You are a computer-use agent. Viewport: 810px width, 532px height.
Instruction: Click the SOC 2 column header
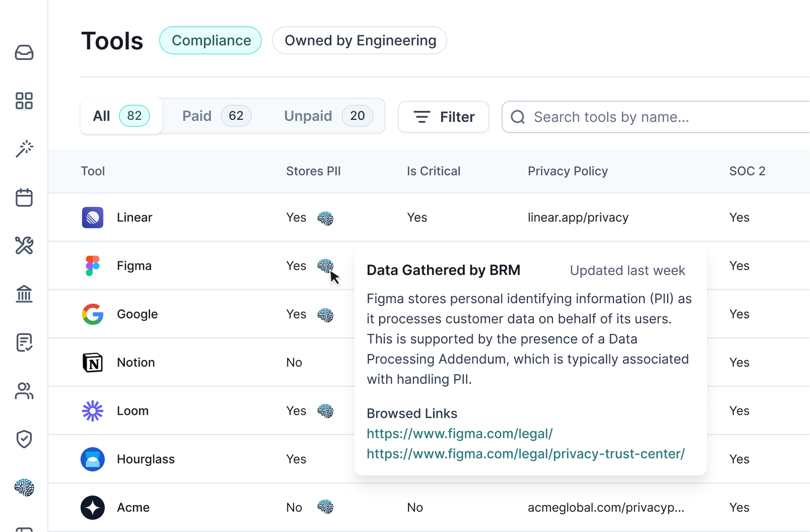pyautogui.click(x=747, y=171)
